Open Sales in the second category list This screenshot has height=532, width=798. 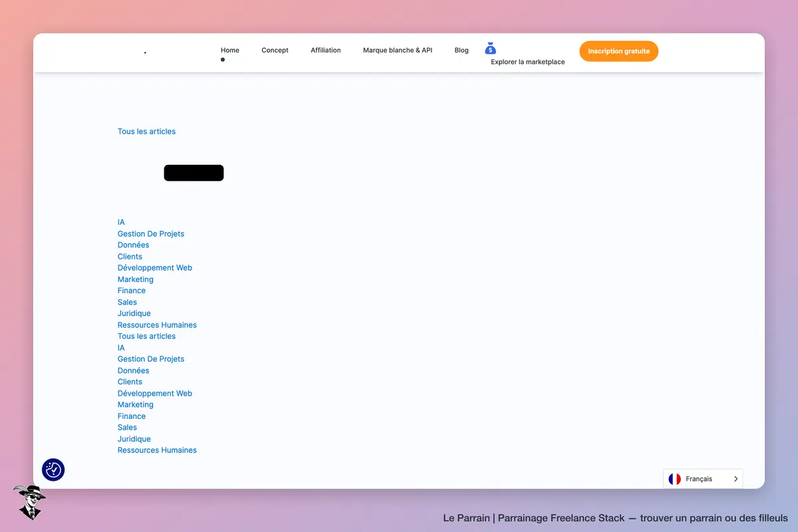click(127, 428)
